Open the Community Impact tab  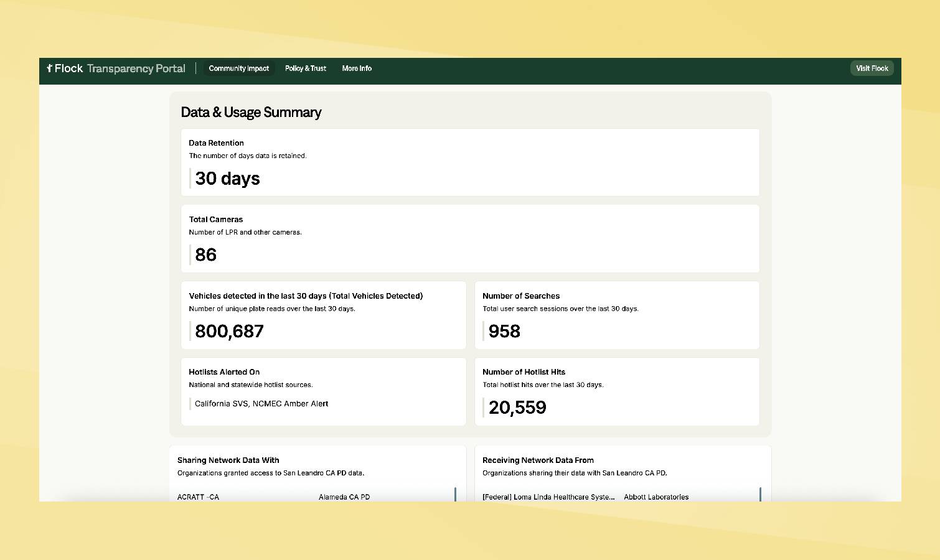point(239,68)
